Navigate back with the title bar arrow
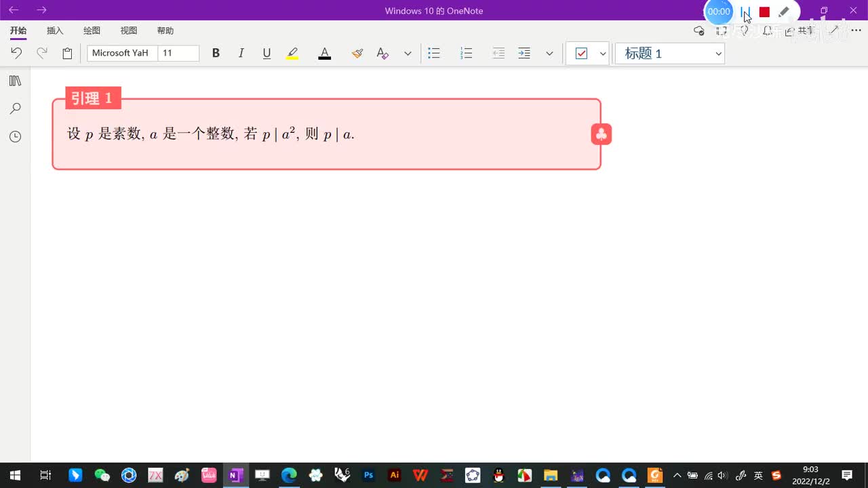 coord(14,10)
